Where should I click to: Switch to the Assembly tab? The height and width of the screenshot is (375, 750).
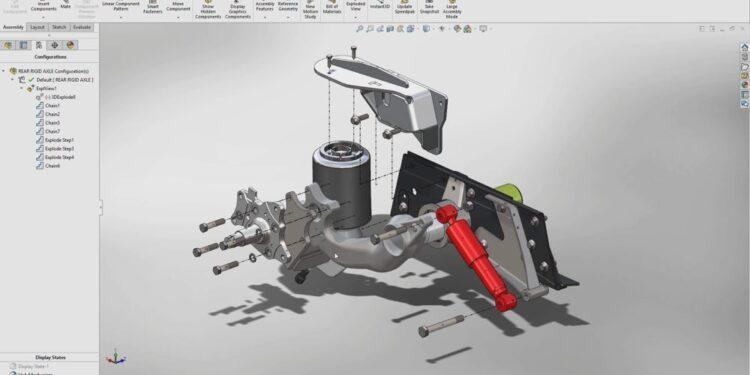pos(13,27)
